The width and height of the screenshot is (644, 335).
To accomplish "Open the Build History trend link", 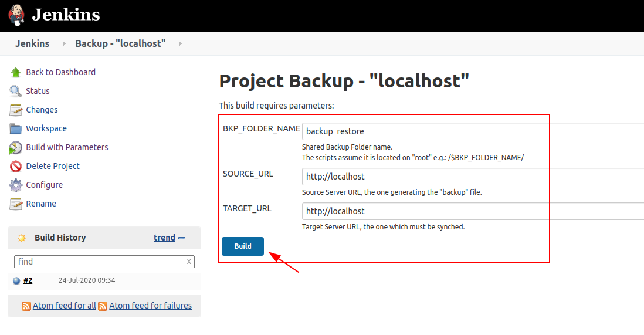I will 164,238.
